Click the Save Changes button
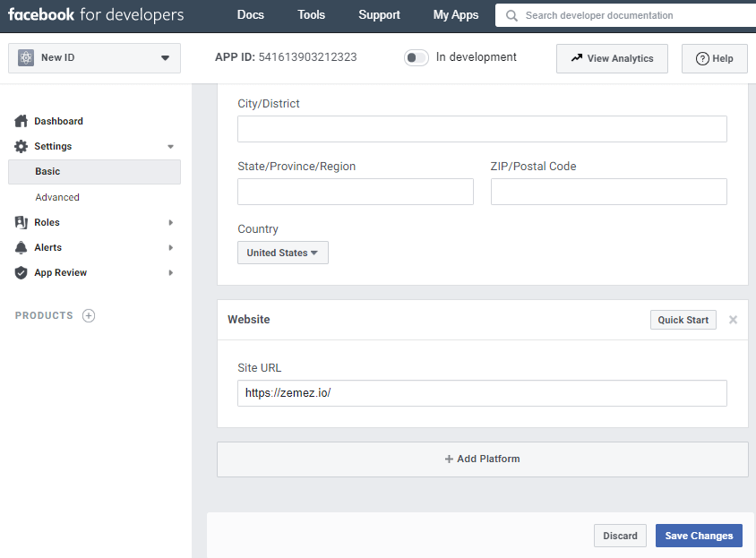Screen dimensions: 756x558 pos(699,536)
